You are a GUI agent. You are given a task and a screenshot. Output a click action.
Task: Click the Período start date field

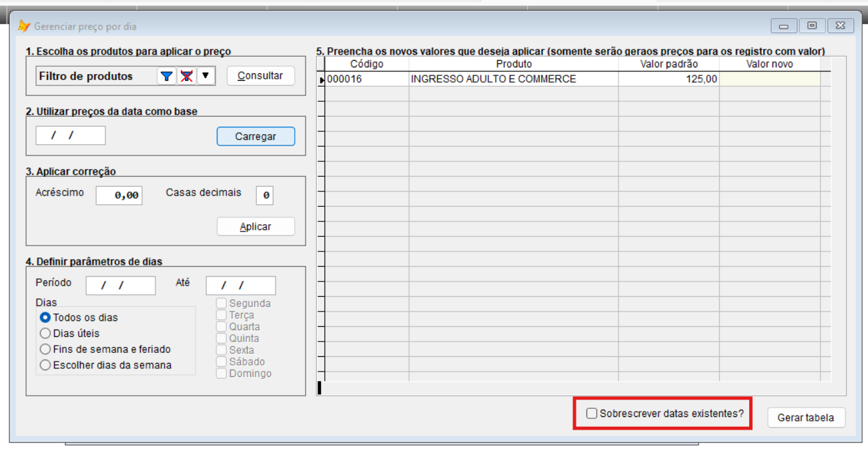click(121, 286)
